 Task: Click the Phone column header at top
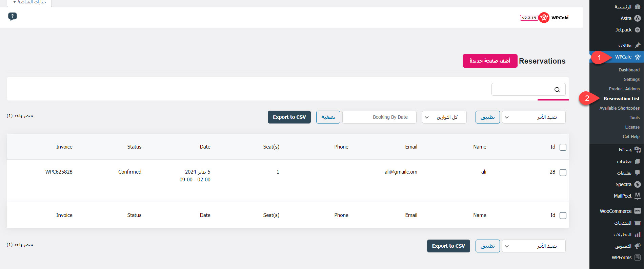point(341,147)
